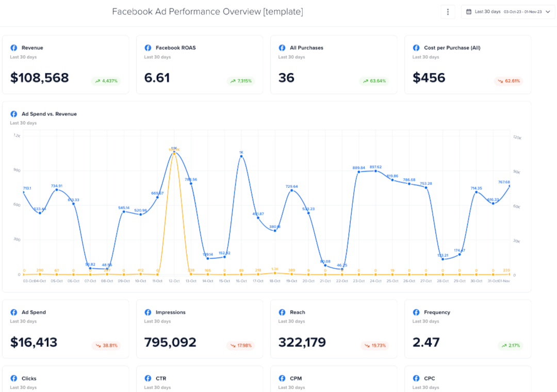Screen dimensions: 557x392
Task: Click the Ad Spend 38.81% change badge
Action: [106, 346]
